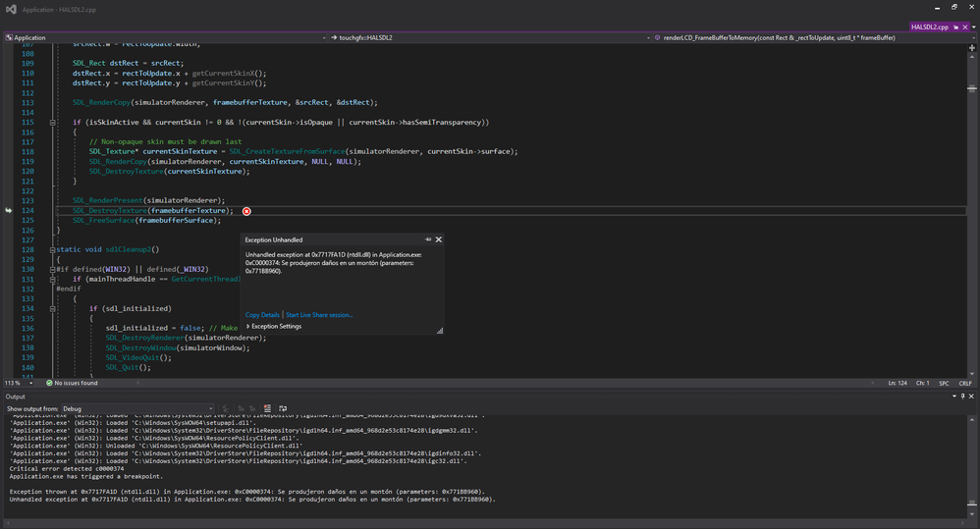Screen dimensions: 980x529
Task: Click 'Critical error detected c0000374' output line
Action: click(x=66, y=468)
